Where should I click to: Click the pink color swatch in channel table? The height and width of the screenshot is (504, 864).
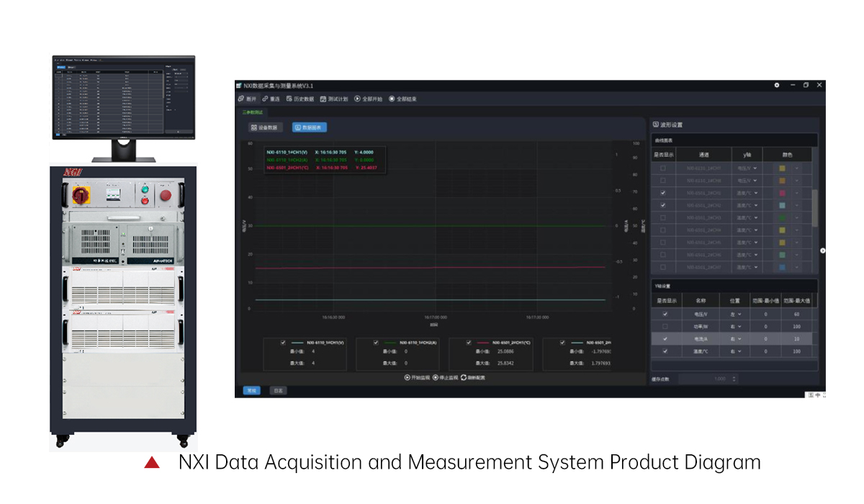point(783,193)
